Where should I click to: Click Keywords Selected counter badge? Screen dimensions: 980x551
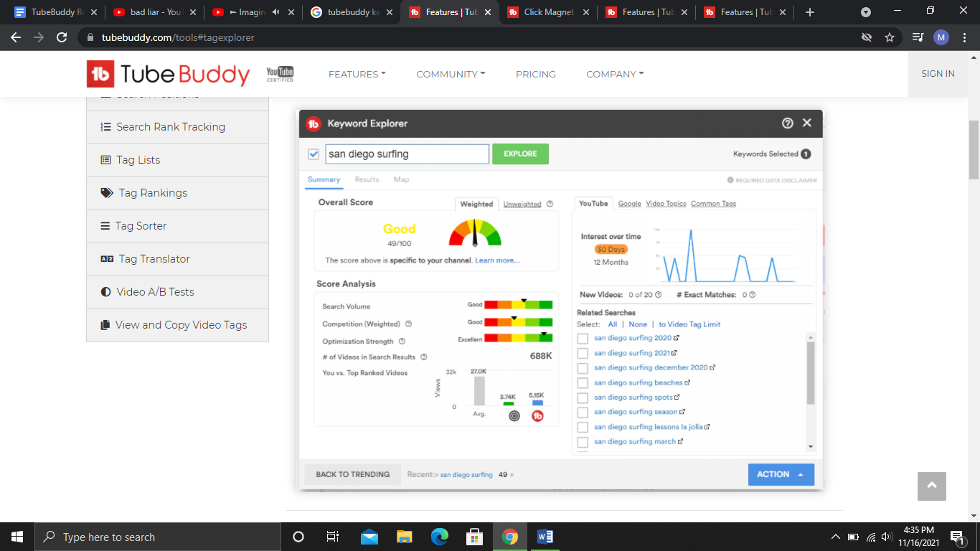[806, 154]
